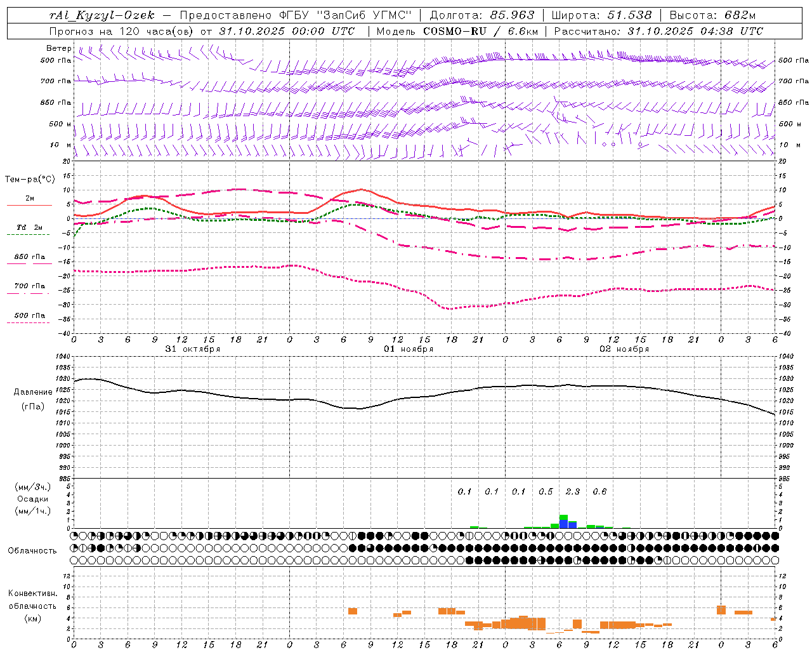
Task: Click the 2.3 precipitation total value
Action: 573,491
